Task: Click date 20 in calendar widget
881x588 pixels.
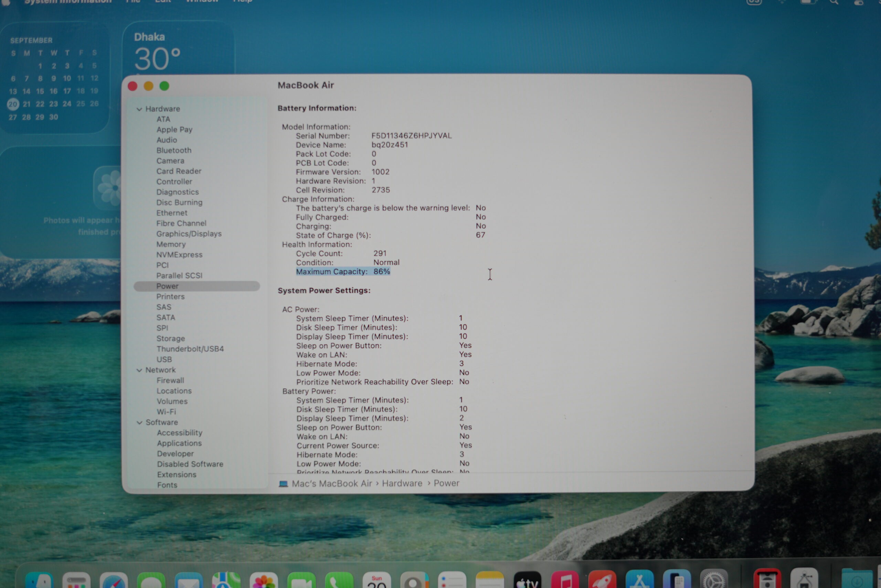Action: (13, 104)
